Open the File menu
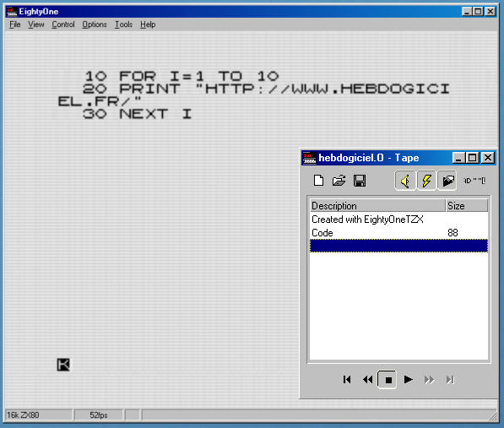This screenshot has height=428, width=504. pyautogui.click(x=15, y=24)
